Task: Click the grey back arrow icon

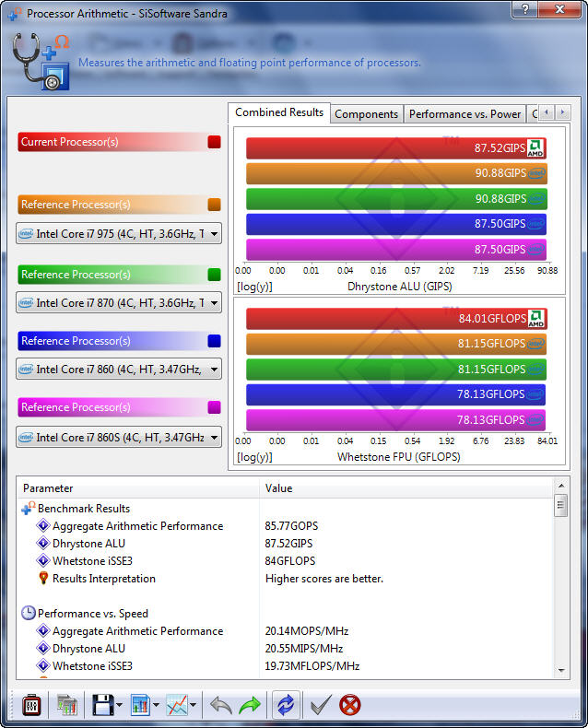Action: tap(221, 705)
